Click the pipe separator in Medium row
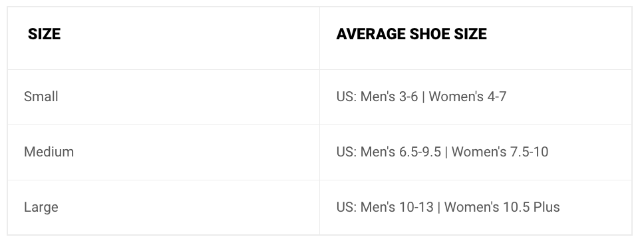Image resolution: width=644 pixels, height=245 pixels. point(446,152)
